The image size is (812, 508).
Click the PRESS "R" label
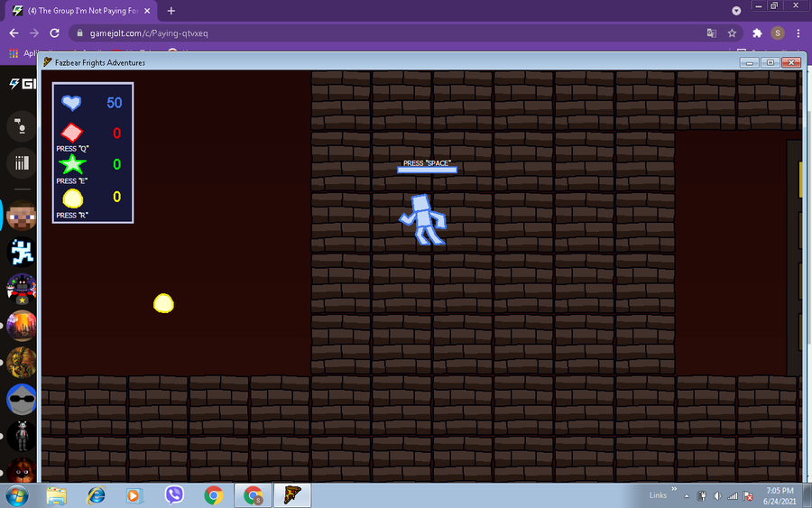(x=72, y=216)
